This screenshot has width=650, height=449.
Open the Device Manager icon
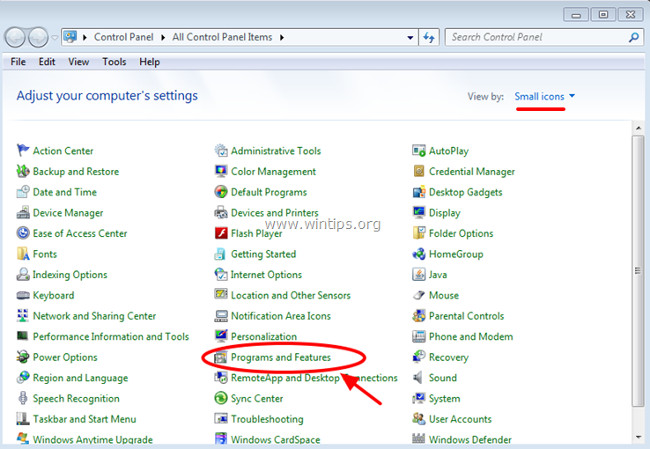[24, 213]
